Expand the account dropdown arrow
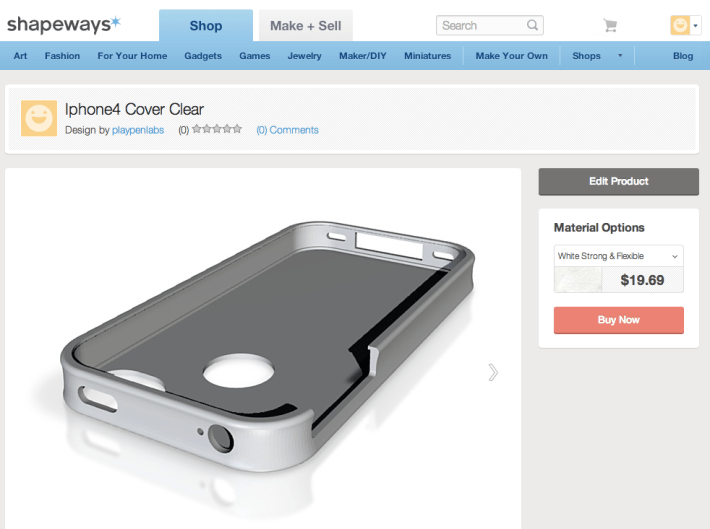710x529 pixels. click(x=696, y=26)
